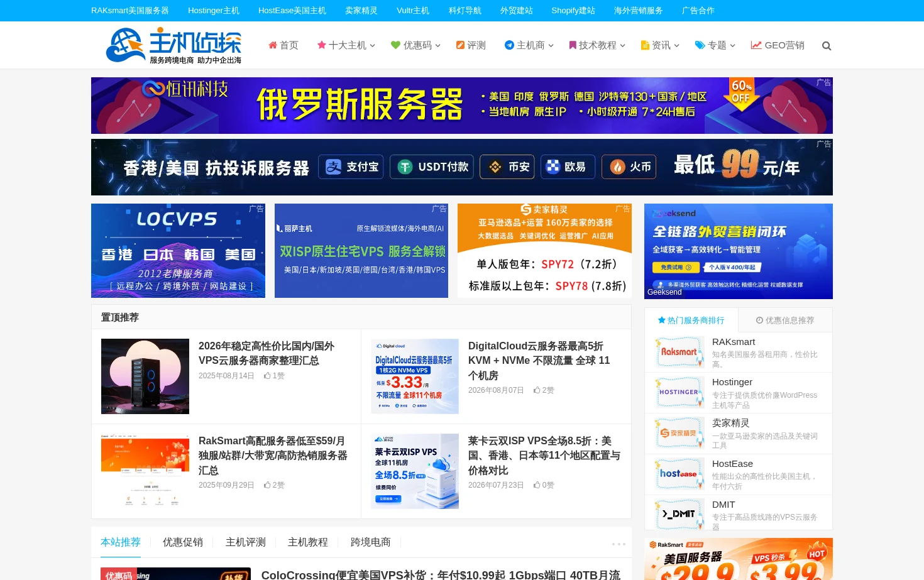The image size is (924, 580).
Task: Open 科灯导航 top bar link
Action: tap(465, 11)
